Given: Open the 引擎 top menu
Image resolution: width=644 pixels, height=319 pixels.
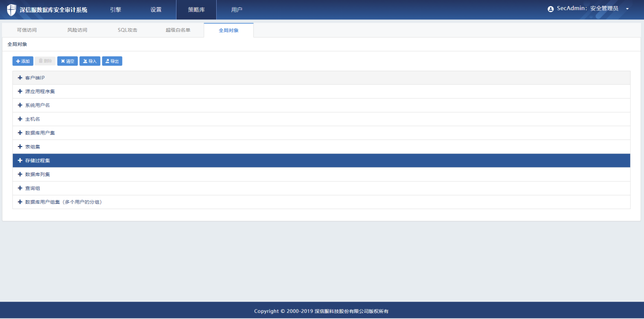Looking at the screenshot, I should [115, 10].
